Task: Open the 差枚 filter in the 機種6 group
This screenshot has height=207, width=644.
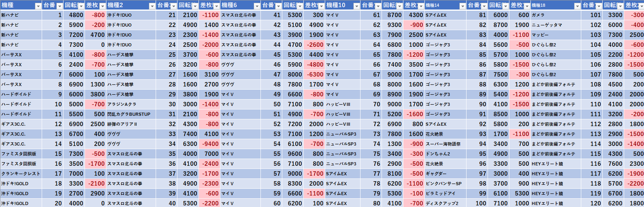Action: [x=321, y=6]
